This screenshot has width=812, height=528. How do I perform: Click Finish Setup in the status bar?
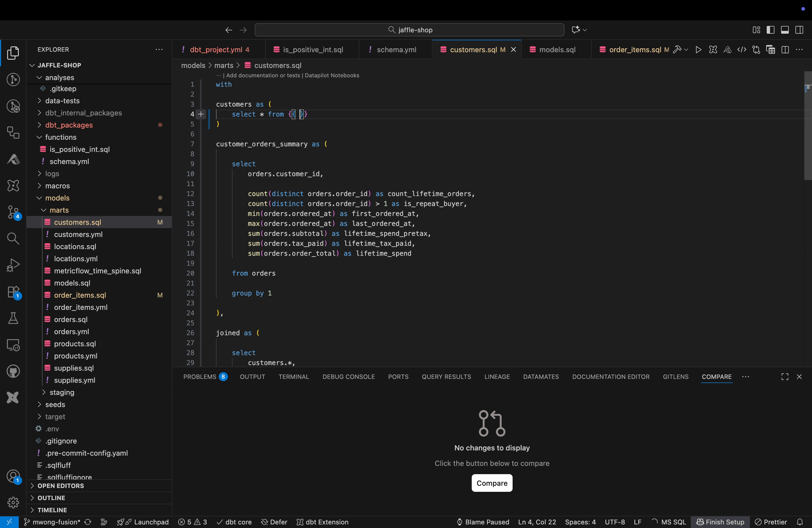point(720,522)
